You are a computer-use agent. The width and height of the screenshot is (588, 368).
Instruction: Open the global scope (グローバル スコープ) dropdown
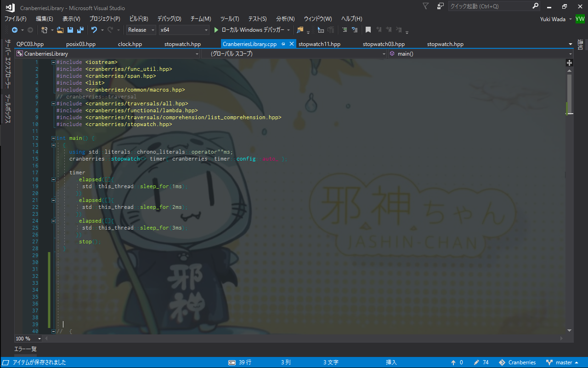pyautogui.click(x=294, y=54)
